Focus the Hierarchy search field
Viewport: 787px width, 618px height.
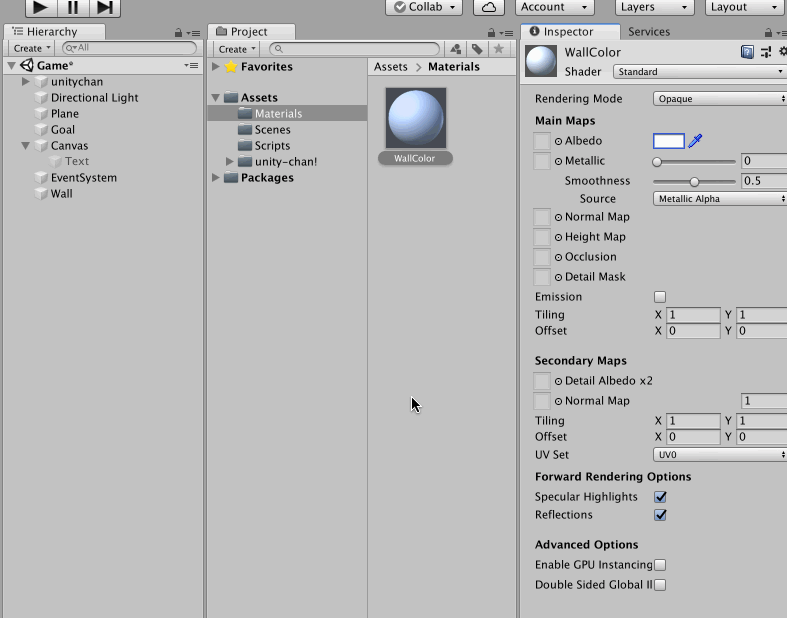[129, 48]
